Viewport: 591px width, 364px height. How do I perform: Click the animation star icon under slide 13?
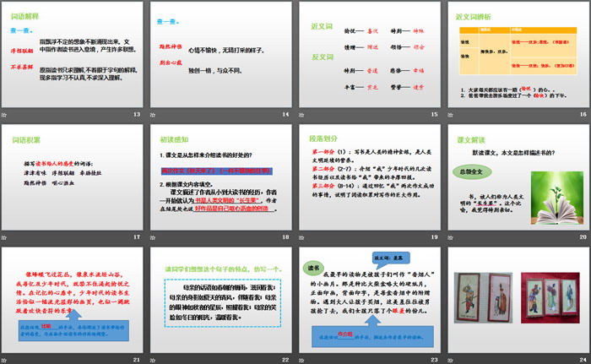coord(4,115)
